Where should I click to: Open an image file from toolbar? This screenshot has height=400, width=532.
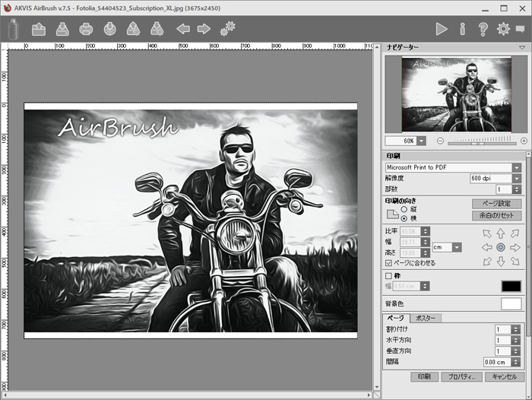tap(39, 29)
